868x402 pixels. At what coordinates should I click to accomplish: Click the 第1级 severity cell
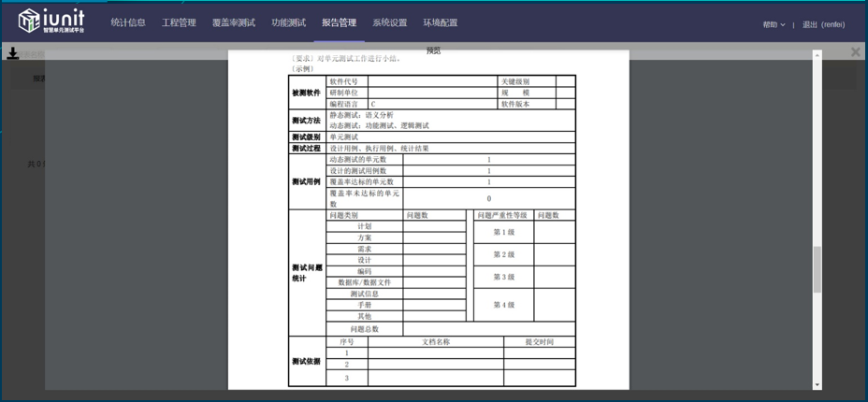504,232
